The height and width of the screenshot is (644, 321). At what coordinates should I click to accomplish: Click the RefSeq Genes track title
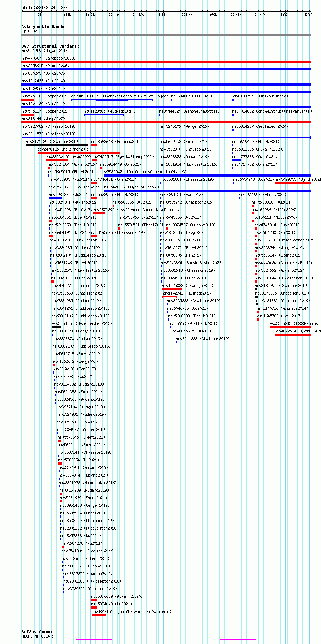[37, 632]
